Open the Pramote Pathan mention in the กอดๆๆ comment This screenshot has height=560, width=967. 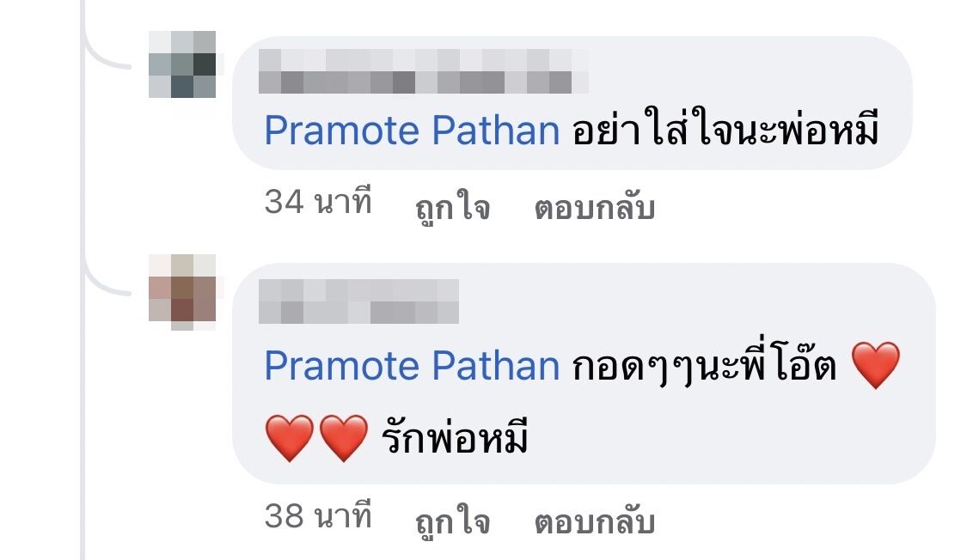[412, 365]
